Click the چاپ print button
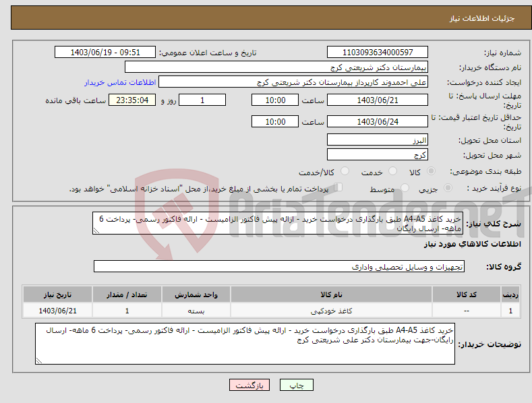The height and width of the screenshot is (403, 532). coord(297,385)
